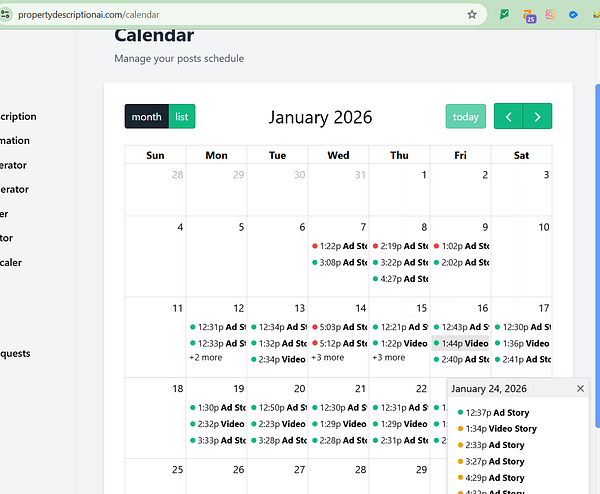This screenshot has height=494, width=600.
Task: Open 3:28p event on January 20
Action: pos(278,441)
